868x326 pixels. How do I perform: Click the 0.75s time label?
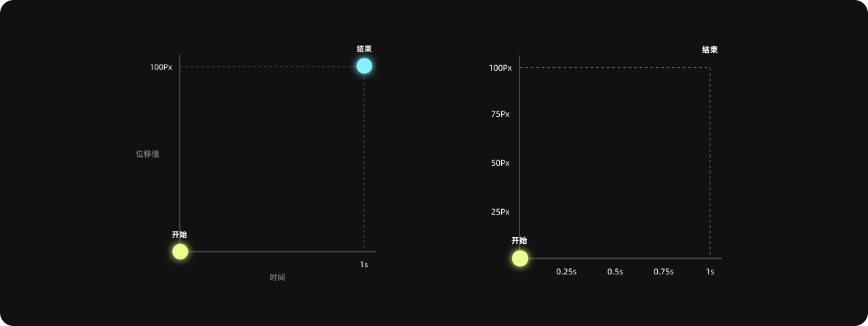click(x=664, y=272)
